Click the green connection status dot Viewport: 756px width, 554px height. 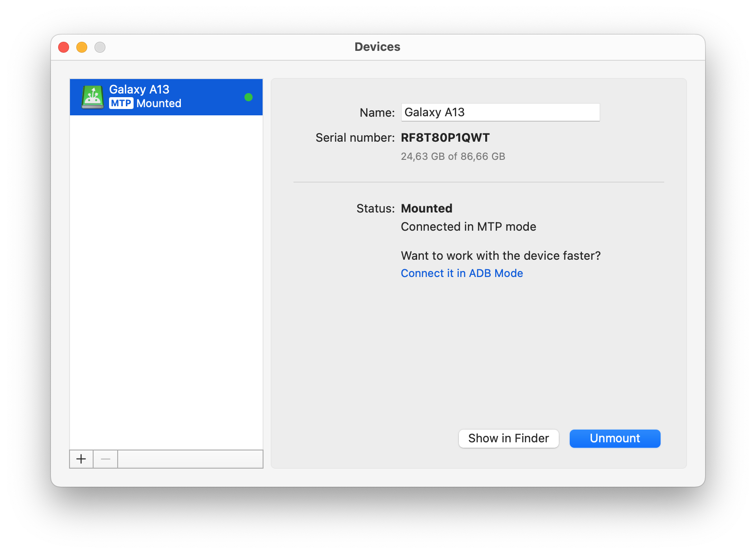click(249, 97)
